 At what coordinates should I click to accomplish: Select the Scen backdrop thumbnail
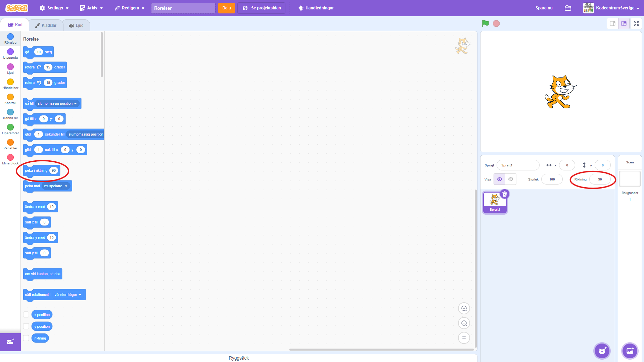pyautogui.click(x=630, y=179)
